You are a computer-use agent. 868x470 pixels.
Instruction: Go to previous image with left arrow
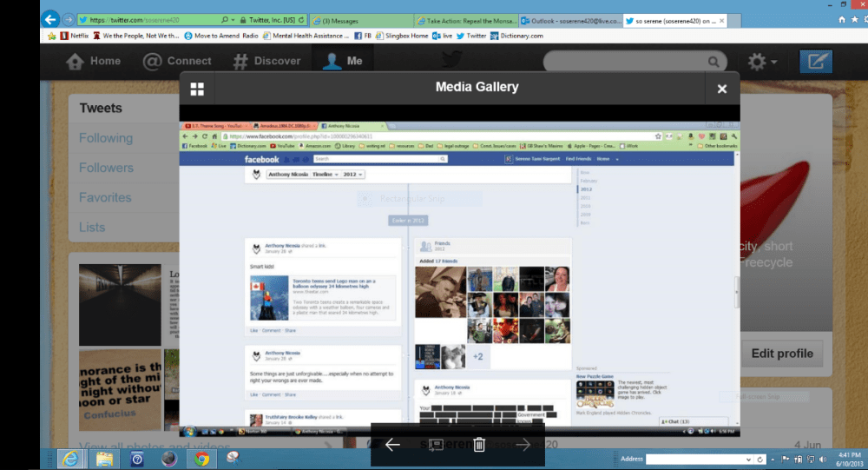392,445
